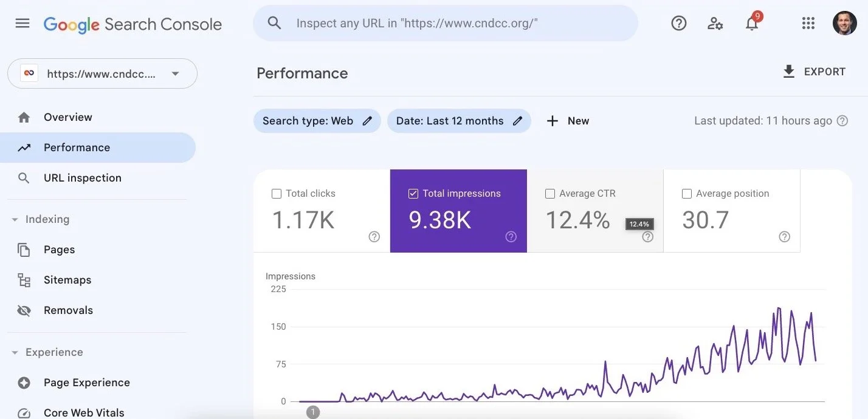Open the Help question mark icon
The image size is (868, 419).
[x=678, y=24]
